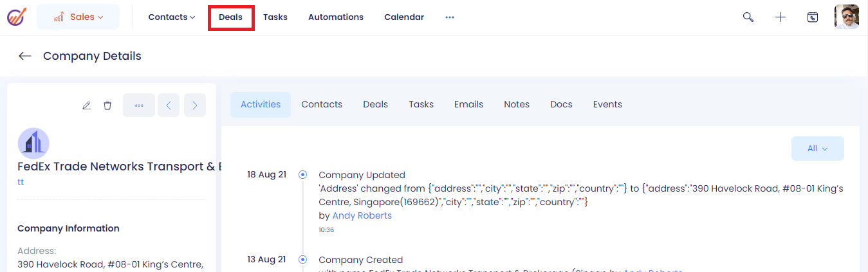
Task: Switch to the Contacts tab
Action: click(322, 104)
